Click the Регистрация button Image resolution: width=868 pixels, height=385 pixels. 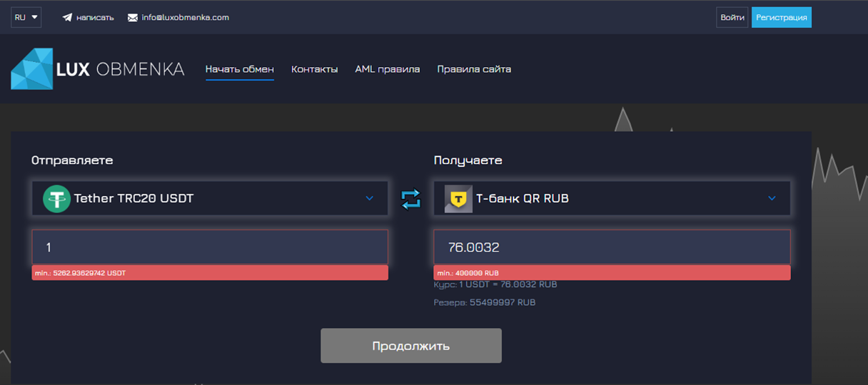click(x=781, y=17)
